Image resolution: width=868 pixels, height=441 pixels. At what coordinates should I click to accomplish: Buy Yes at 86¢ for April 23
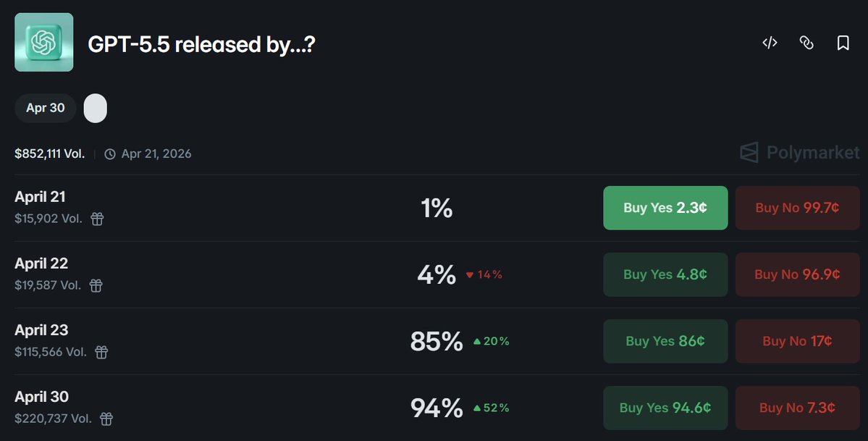(665, 341)
